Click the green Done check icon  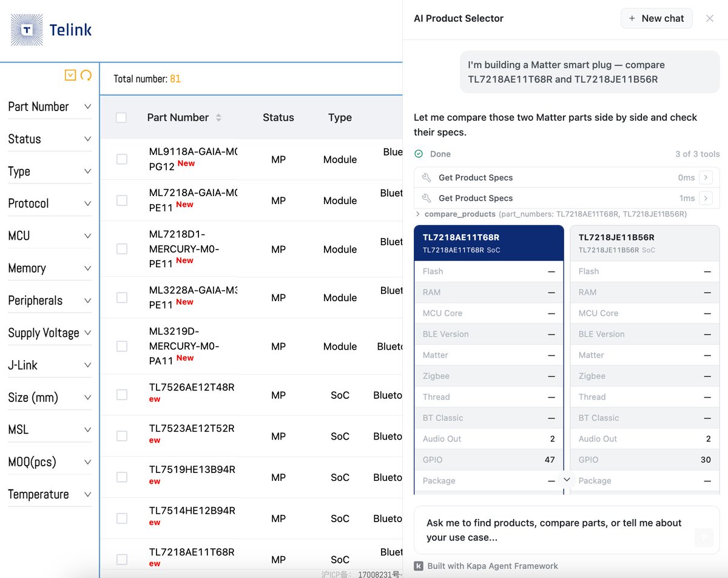click(x=419, y=154)
